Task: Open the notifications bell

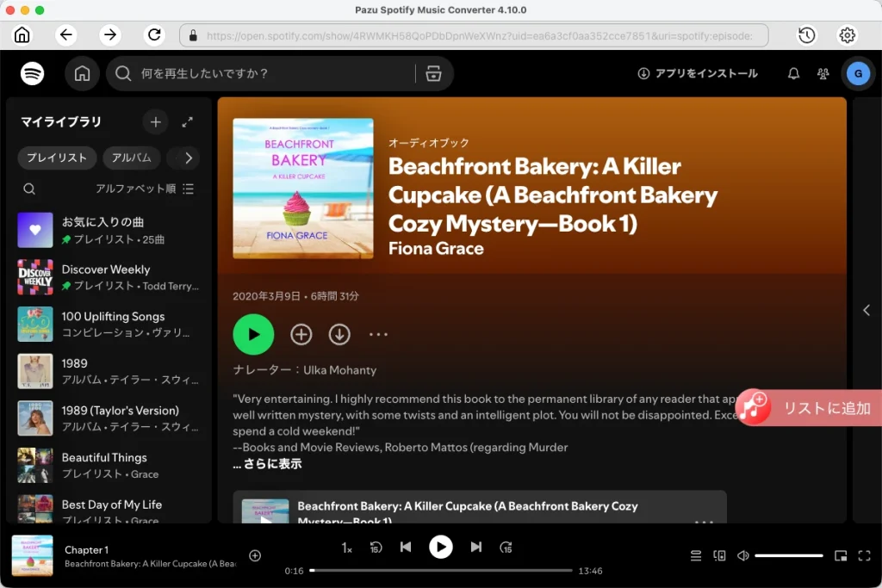Action: click(x=793, y=74)
